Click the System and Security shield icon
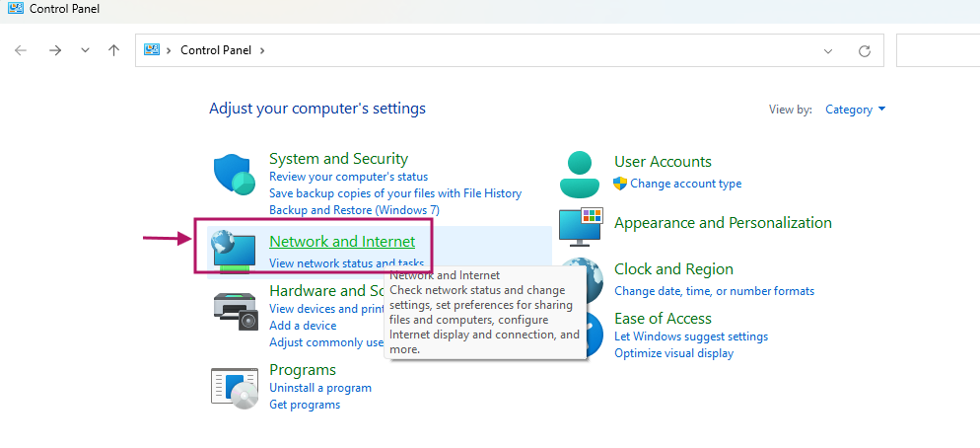This screenshot has width=980, height=448. (235, 175)
